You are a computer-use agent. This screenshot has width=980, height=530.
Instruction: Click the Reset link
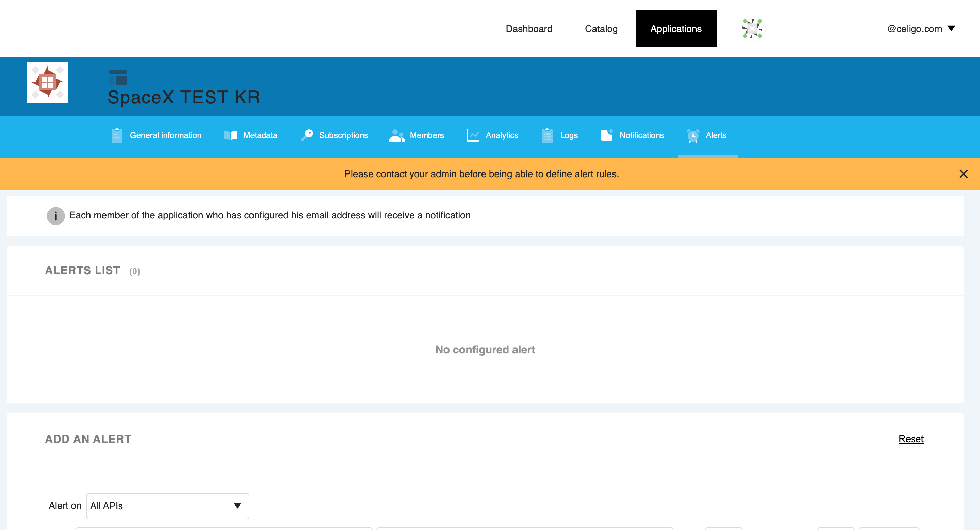911,439
